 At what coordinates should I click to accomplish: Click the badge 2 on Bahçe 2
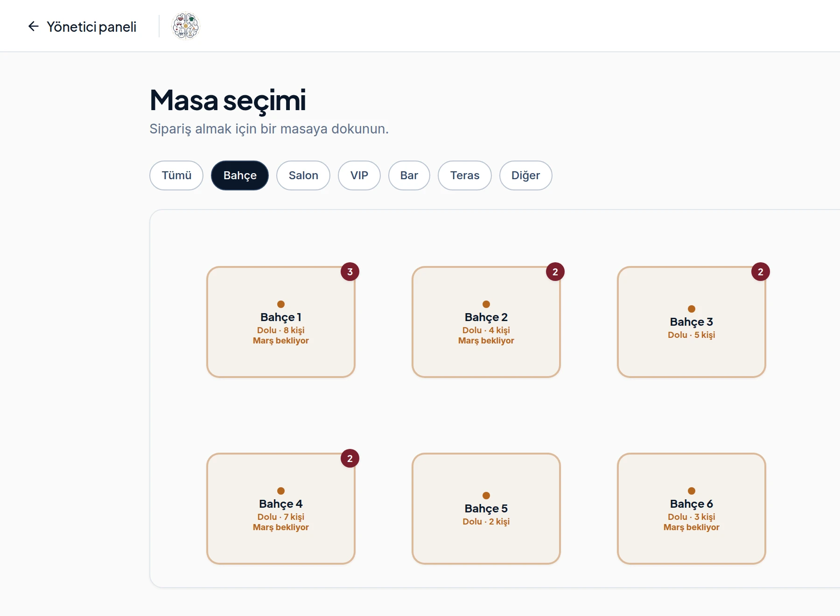(555, 272)
